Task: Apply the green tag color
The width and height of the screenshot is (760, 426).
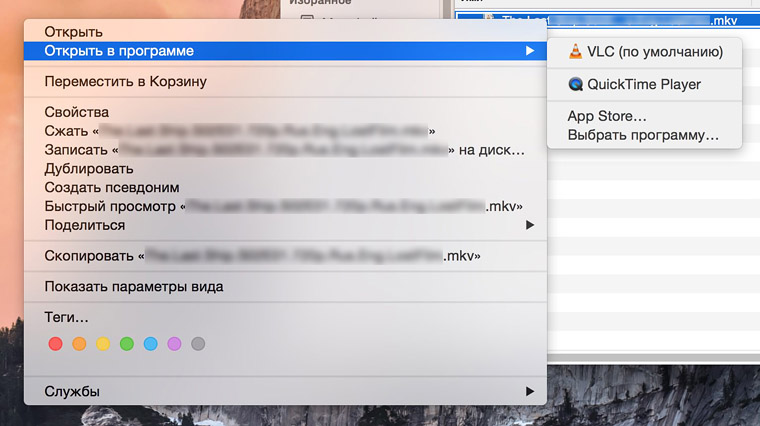Action: point(127,344)
